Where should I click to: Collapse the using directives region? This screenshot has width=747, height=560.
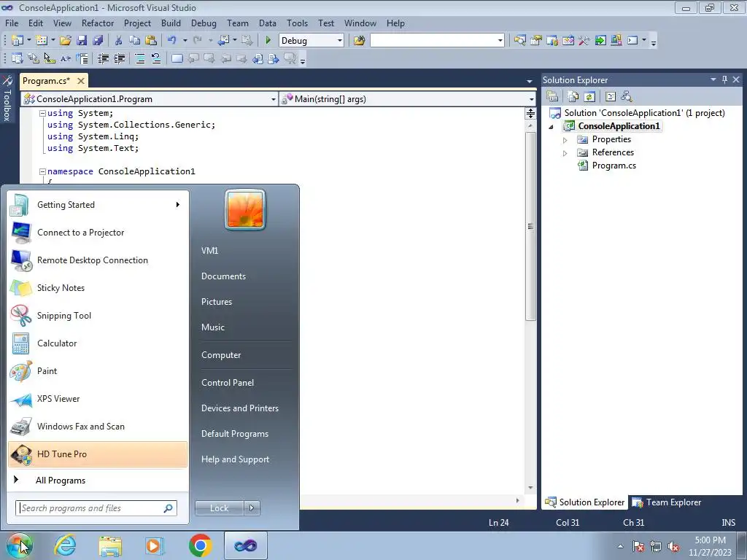tap(42, 113)
